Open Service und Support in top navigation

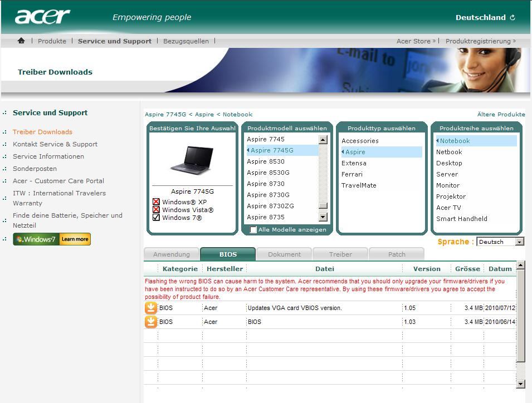point(115,41)
